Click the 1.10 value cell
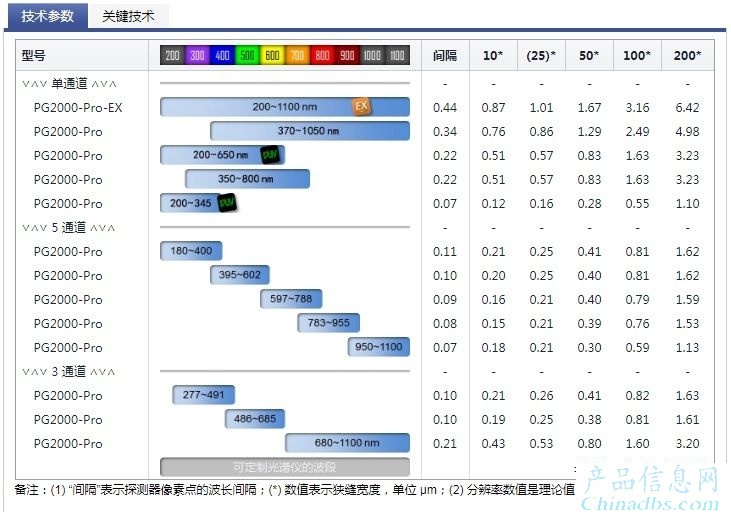 688,204
